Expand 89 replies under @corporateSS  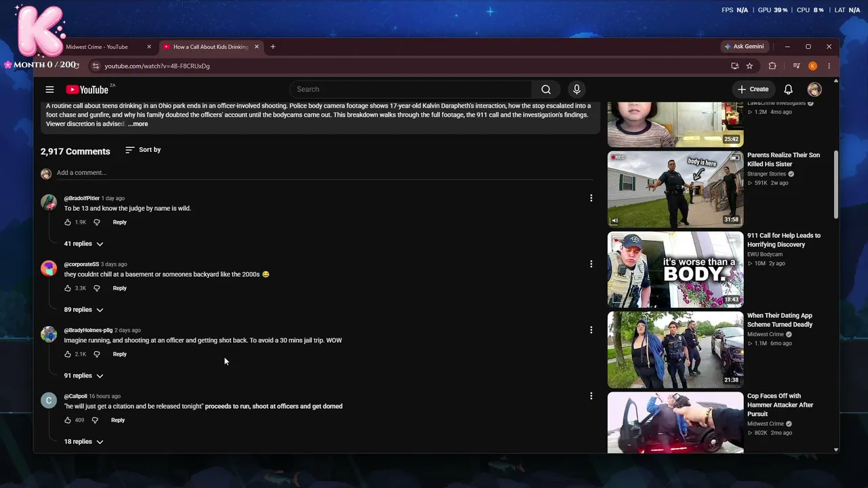click(x=83, y=310)
